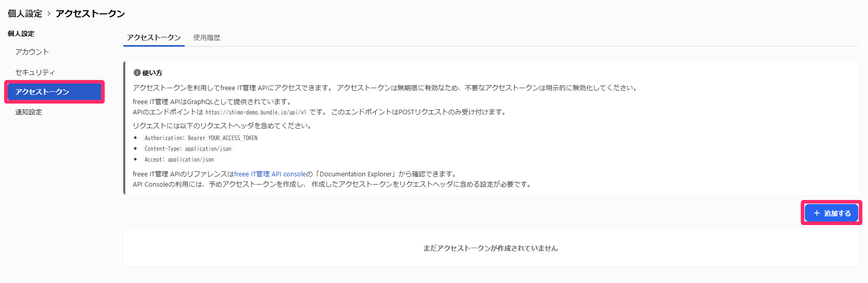
Task: Click the まだアクセストークンが作成されていません message
Action: coord(490,248)
